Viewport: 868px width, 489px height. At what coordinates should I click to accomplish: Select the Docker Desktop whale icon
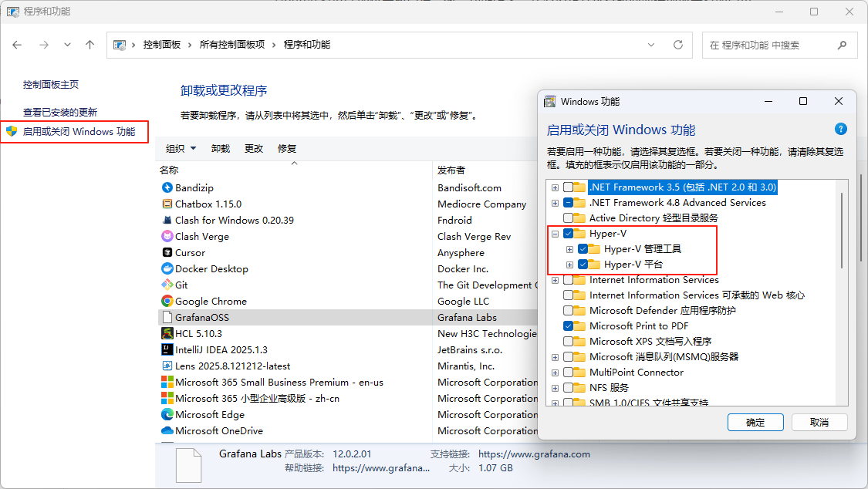tap(167, 269)
